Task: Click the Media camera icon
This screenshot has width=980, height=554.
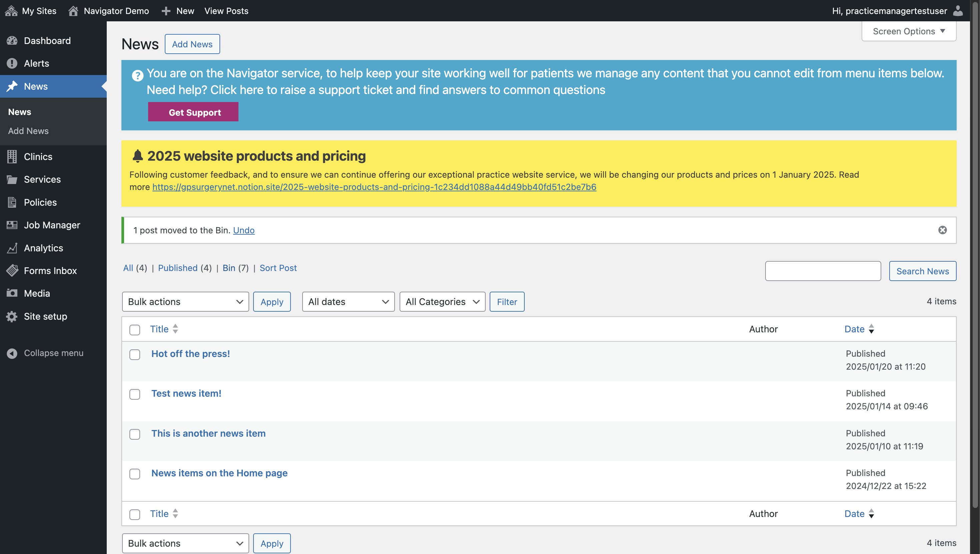Action: [12, 293]
